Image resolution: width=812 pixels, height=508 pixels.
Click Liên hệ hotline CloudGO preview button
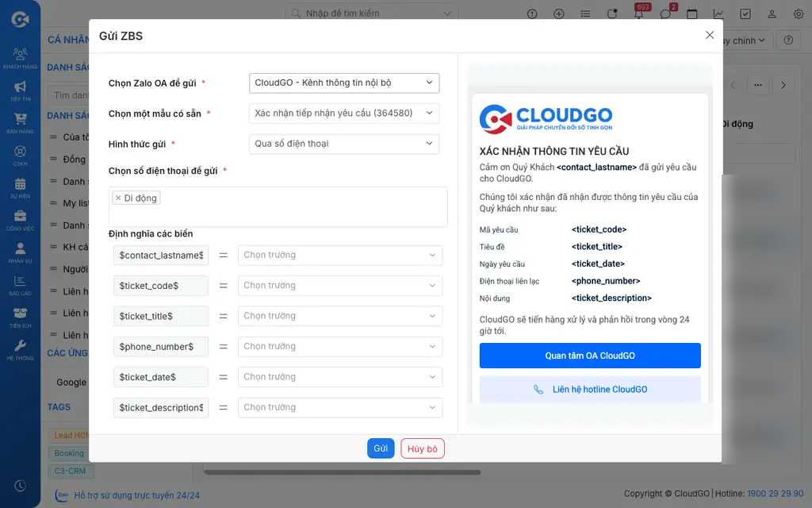tap(590, 389)
